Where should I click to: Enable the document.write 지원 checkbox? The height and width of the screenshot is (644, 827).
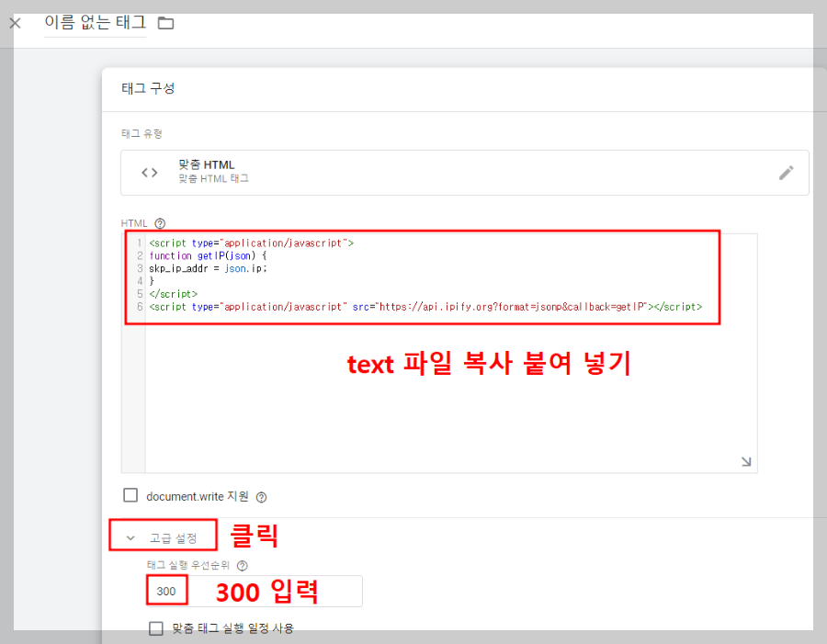click(x=130, y=495)
